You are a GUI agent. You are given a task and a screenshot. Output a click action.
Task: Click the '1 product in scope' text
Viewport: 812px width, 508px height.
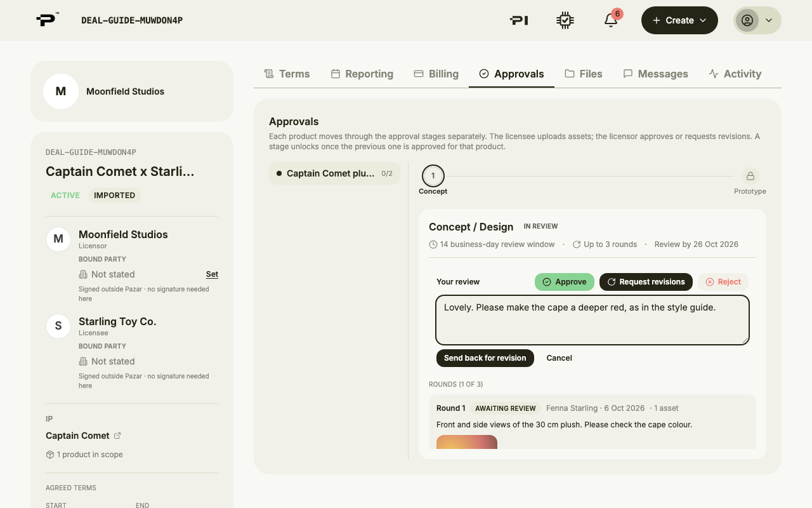[90, 455]
